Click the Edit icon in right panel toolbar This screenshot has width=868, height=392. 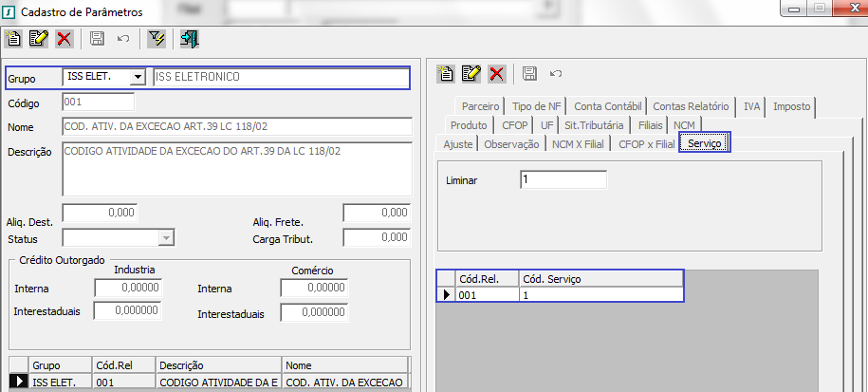pyautogui.click(x=471, y=74)
